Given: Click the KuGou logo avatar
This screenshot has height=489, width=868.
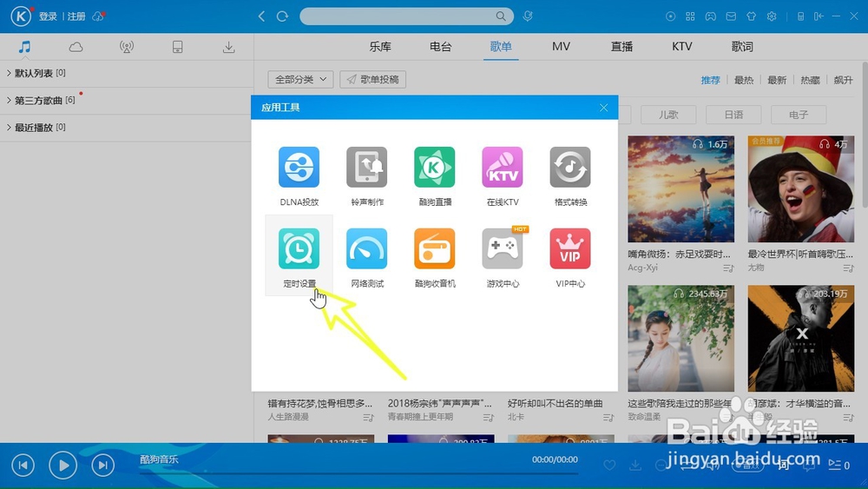Looking at the screenshot, I should point(21,16).
